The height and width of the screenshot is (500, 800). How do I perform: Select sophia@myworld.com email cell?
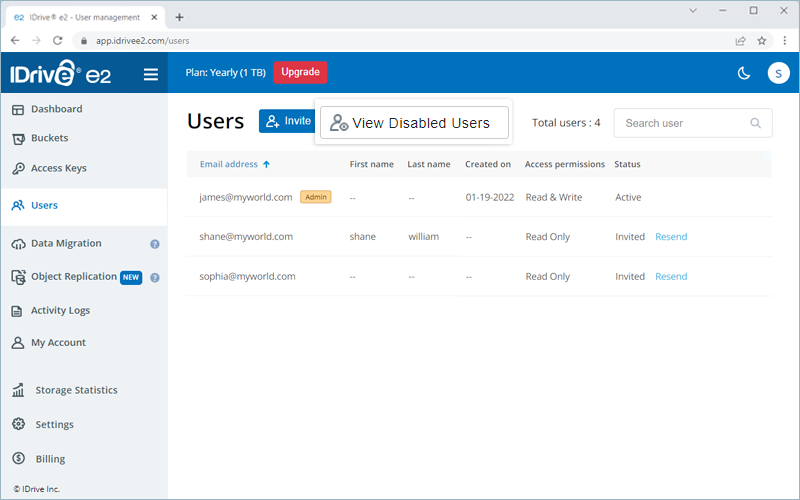pyautogui.click(x=247, y=277)
